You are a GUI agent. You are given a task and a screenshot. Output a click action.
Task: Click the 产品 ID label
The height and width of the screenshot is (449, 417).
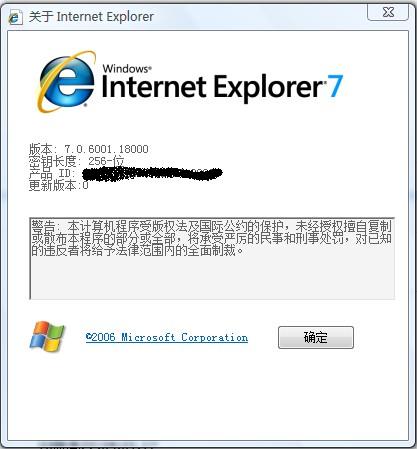tap(52, 173)
